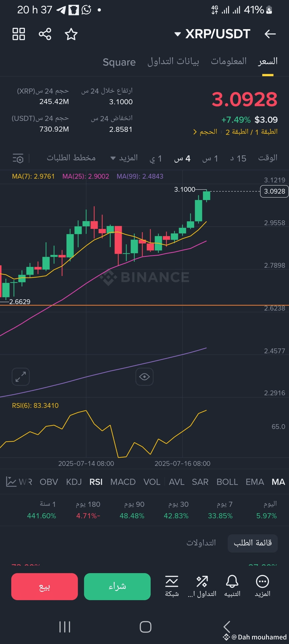Expand chart to fullscreen icon
The height and width of the screenshot is (644, 289).
pyautogui.click(x=21, y=377)
